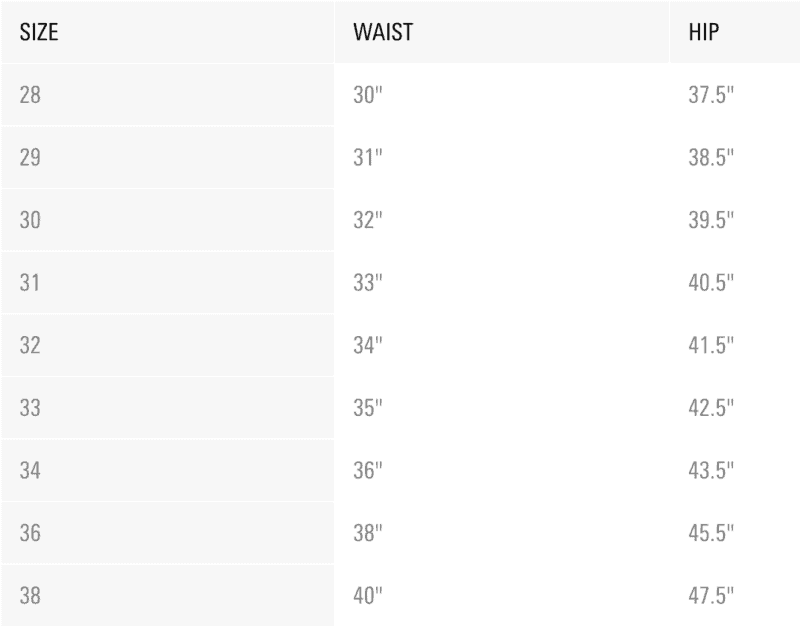The height and width of the screenshot is (629, 800).
Task: Select the 36" waist measurement cell
Action: click(368, 471)
